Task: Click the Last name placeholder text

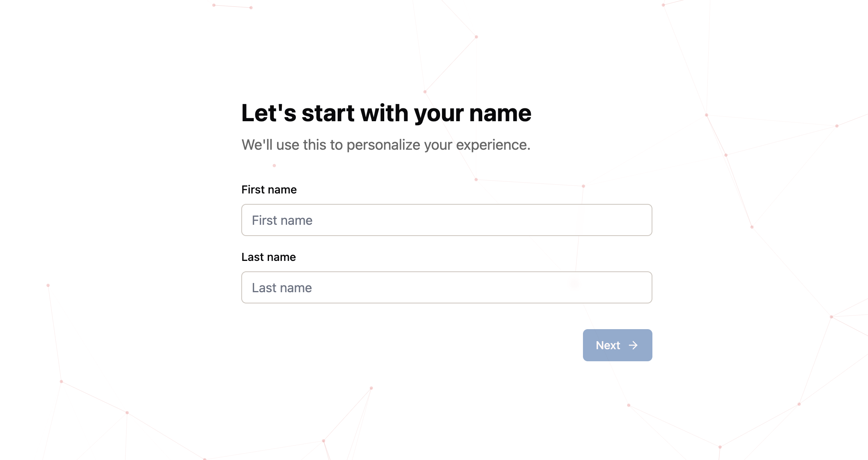Action: click(x=281, y=287)
